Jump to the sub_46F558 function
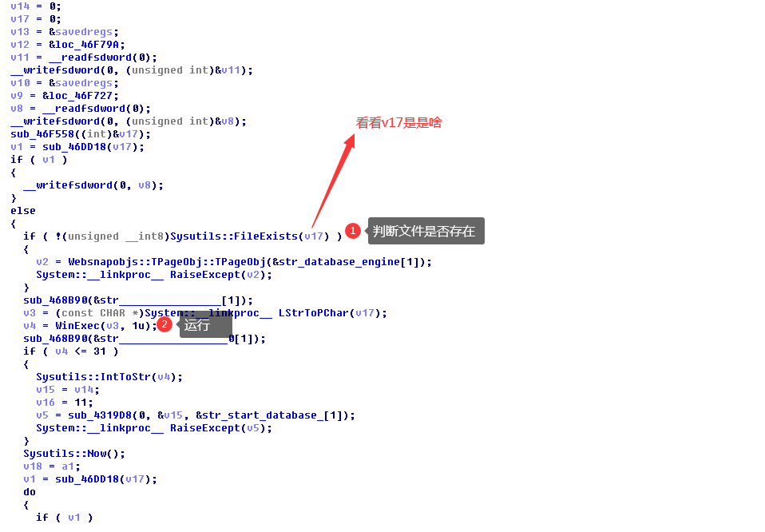 (x=40, y=133)
